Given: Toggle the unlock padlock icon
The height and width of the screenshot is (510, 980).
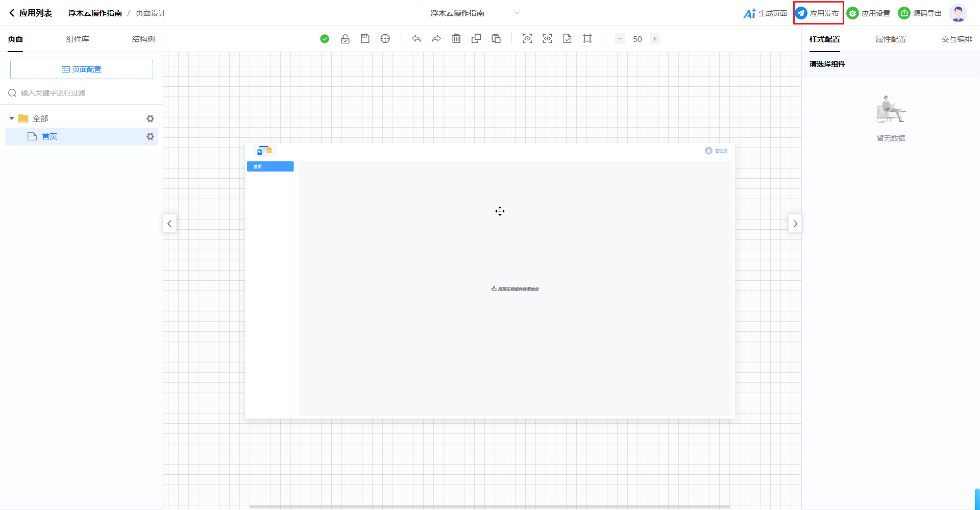Looking at the screenshot, I should (345, 39).
